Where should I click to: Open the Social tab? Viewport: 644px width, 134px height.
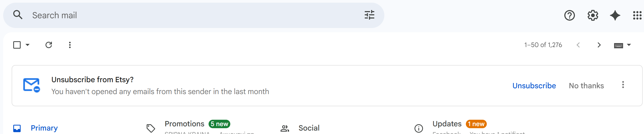(x=309, y=128)
